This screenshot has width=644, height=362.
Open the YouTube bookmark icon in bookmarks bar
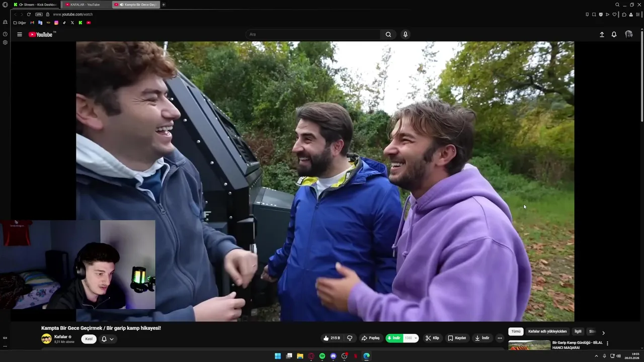[89, 23]
